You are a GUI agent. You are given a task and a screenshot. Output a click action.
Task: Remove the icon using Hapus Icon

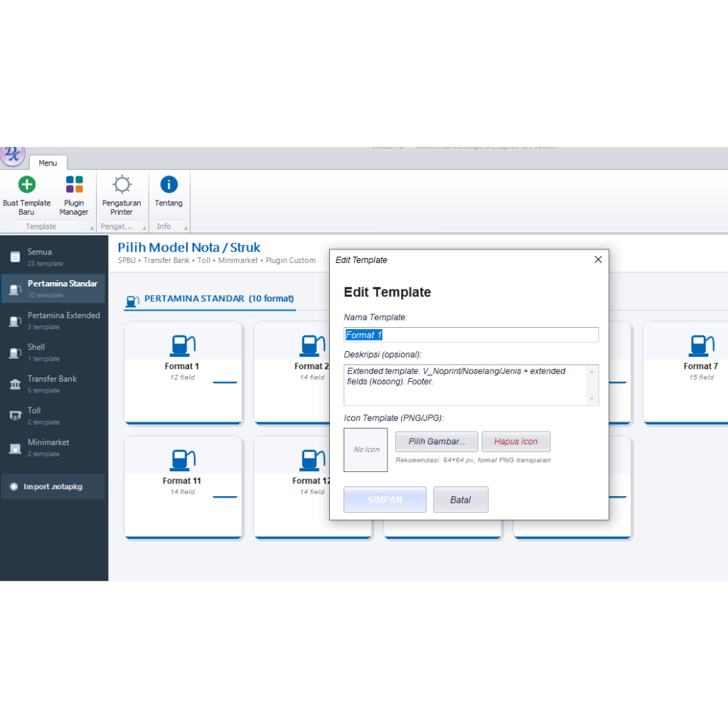pyautogui.click(x=516, y=441)
